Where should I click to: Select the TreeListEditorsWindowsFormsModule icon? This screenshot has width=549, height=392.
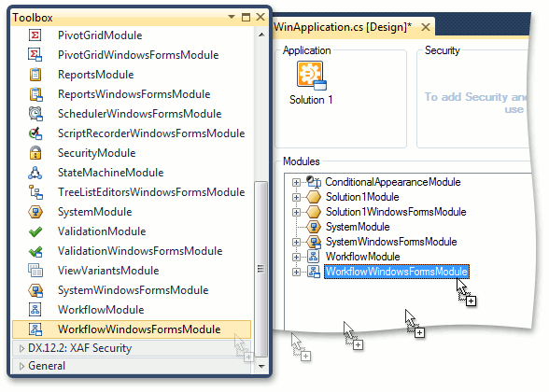pyautogui.click(x=35, y=192)
